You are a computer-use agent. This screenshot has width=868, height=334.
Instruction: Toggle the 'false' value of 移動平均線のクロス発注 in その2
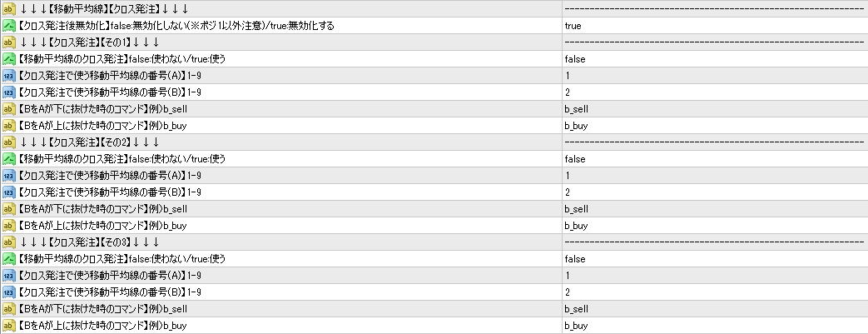pyautogui.click(x=574, y=159)
